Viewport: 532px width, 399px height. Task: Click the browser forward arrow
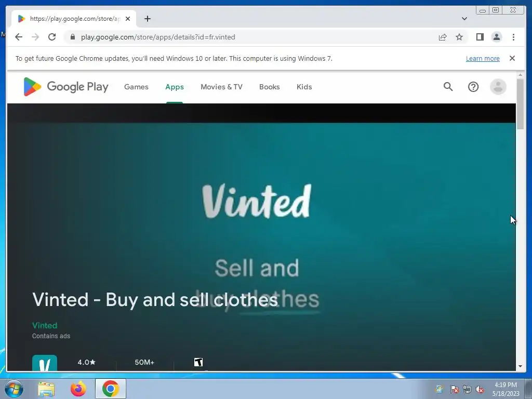pyautogui.click(x=35, y=37)
